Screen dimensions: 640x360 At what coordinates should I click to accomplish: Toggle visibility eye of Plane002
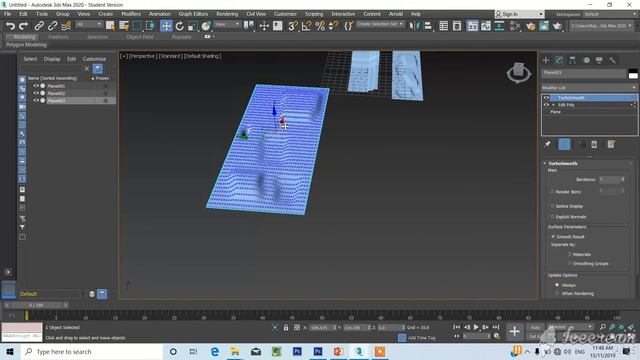pos(36,93)
